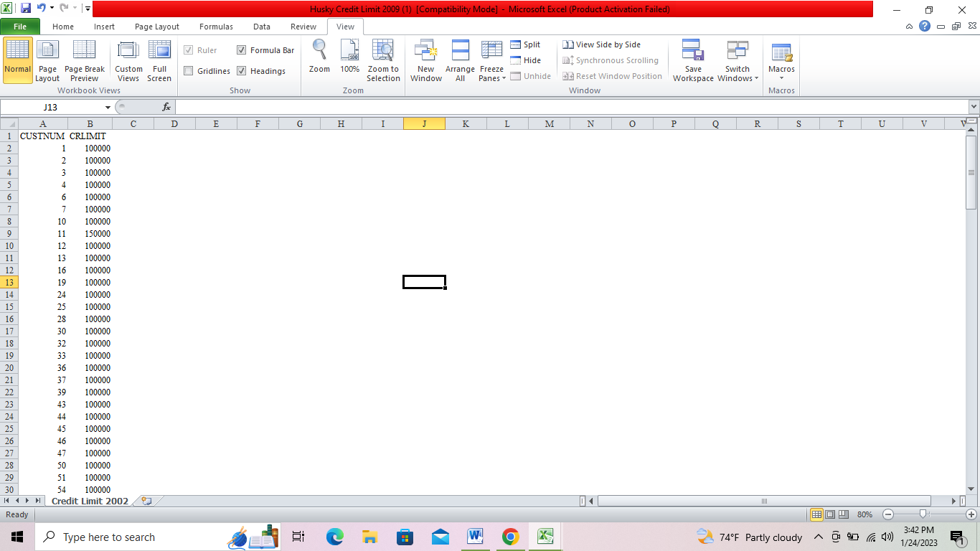The width and height of the screenshot is (980, 551).
Task: Customize Quick Access Toolbar dropdown
Action: click(88, 9)
